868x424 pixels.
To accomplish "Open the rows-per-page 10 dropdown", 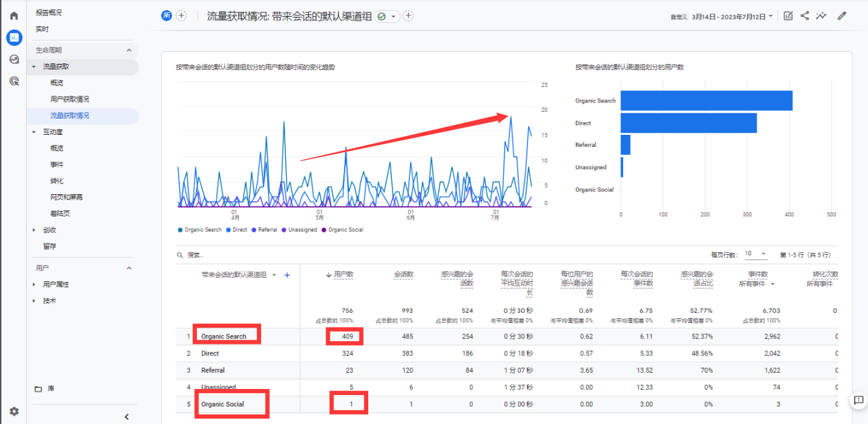I will point(755,254).
